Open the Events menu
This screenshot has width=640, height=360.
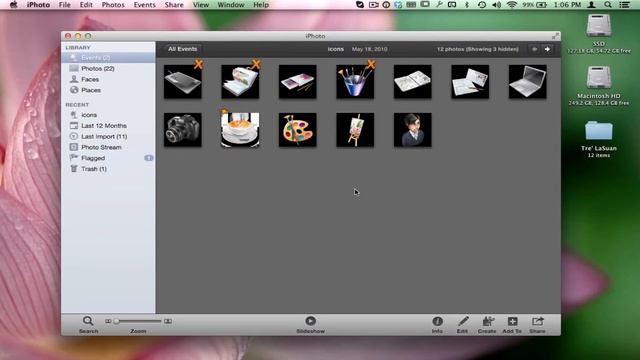click(144, 5)
